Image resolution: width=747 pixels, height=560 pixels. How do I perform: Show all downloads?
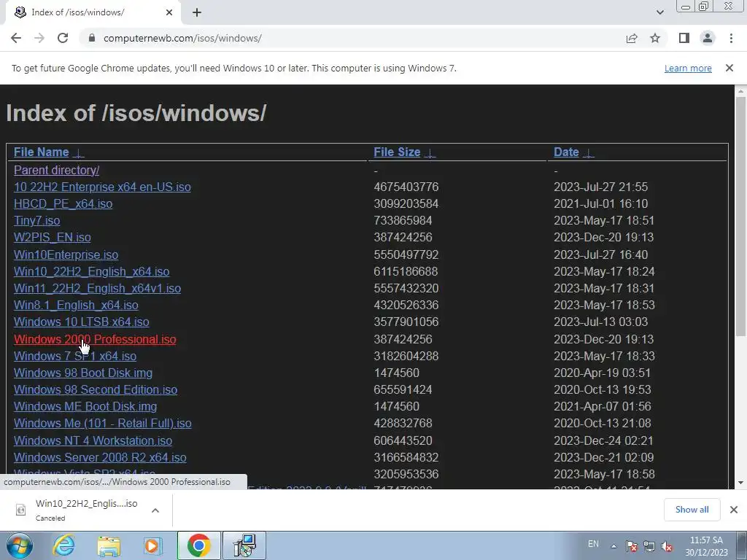[x=692, y=510]
